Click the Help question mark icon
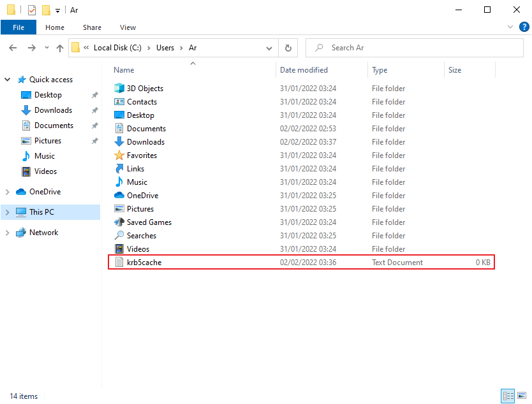This screenshot has height=404, width=532. point(524,27)
